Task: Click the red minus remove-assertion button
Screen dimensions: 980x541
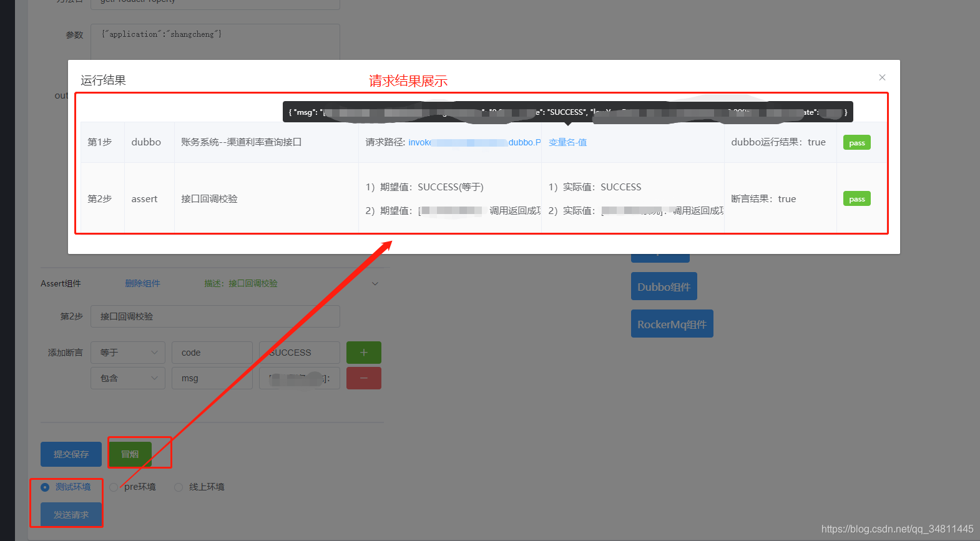Action: tap(364, 378)
